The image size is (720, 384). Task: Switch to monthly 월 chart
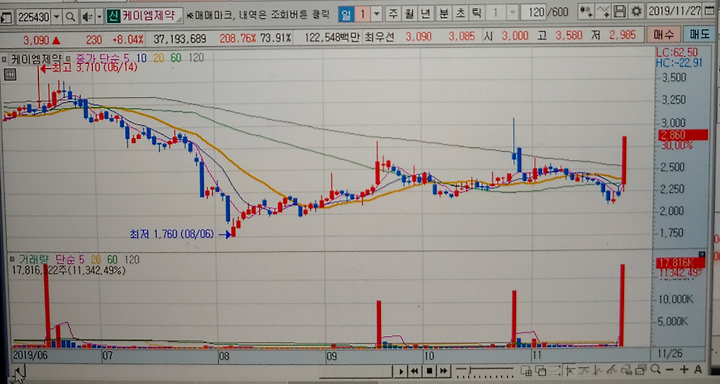pyautogui.click(x=410, y=14)
